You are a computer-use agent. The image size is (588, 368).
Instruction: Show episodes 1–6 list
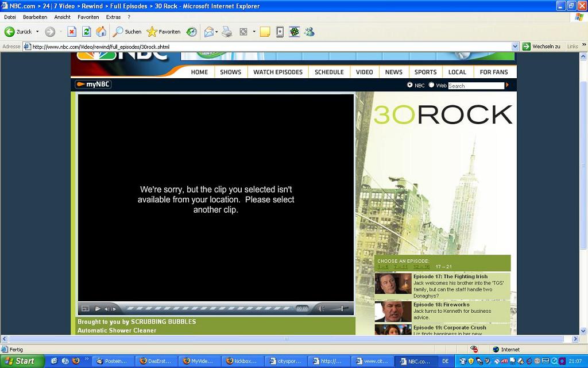(x=383, y=267)
